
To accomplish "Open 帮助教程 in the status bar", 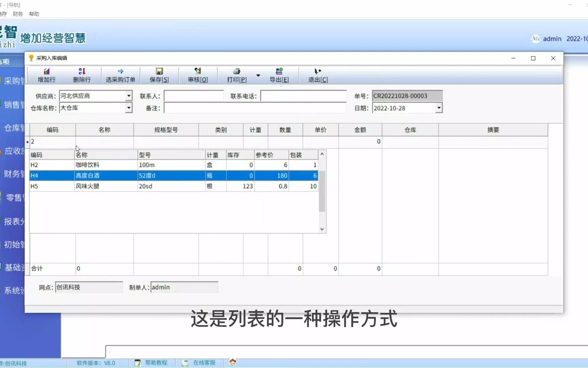I will click(x=156, y=363).
